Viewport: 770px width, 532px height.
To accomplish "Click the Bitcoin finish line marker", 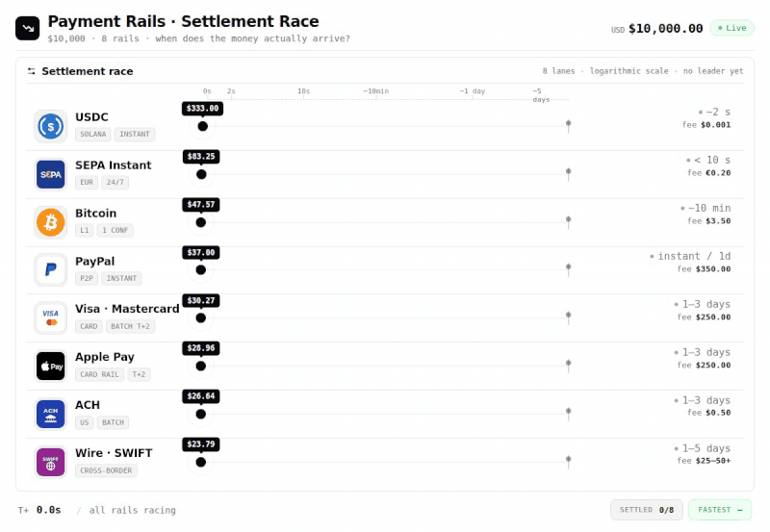I will click(x=568, y=222).
